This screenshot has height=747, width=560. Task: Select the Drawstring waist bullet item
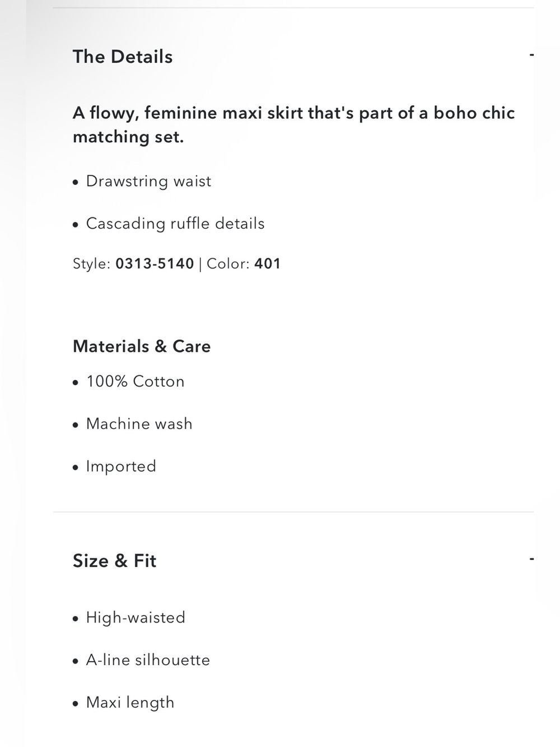[148, 181]
